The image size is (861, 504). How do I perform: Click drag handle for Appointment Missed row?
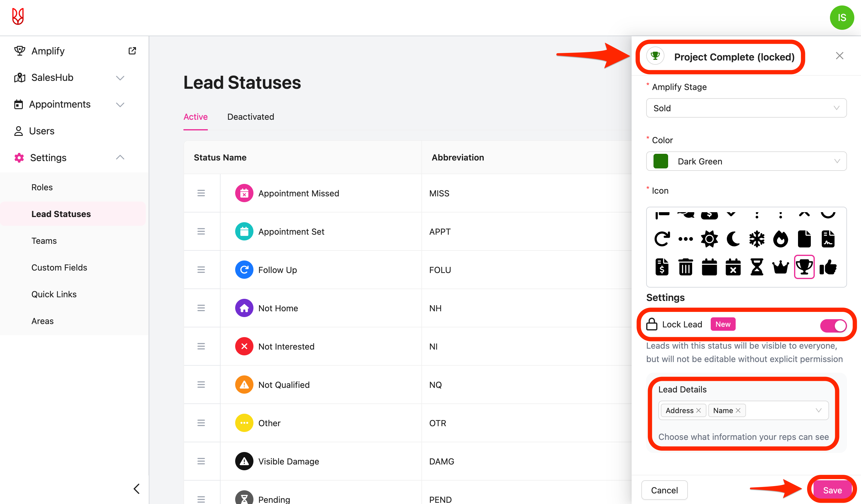tap(201, 193)
